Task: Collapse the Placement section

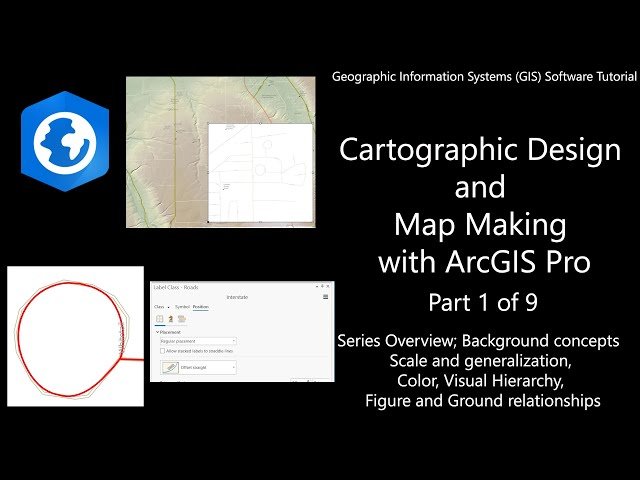Action: [158, 332]
